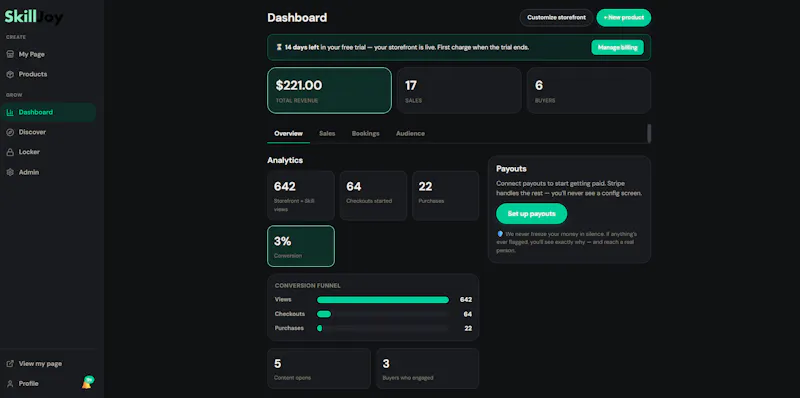
Task: Open notifications bell with badge
Action: coord(87,383)
